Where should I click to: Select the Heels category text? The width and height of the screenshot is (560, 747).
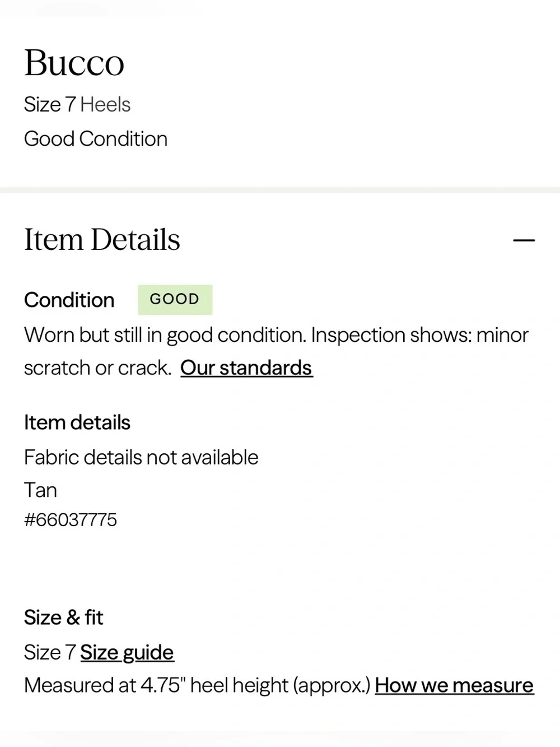click(x=105, y=105)
